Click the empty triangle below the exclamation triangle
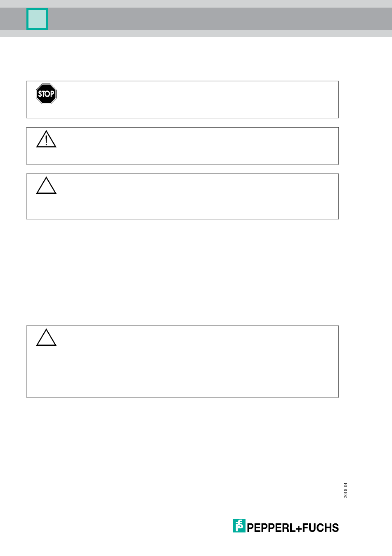392x556 pixels. pyautogui.click(x=46, y=185)
